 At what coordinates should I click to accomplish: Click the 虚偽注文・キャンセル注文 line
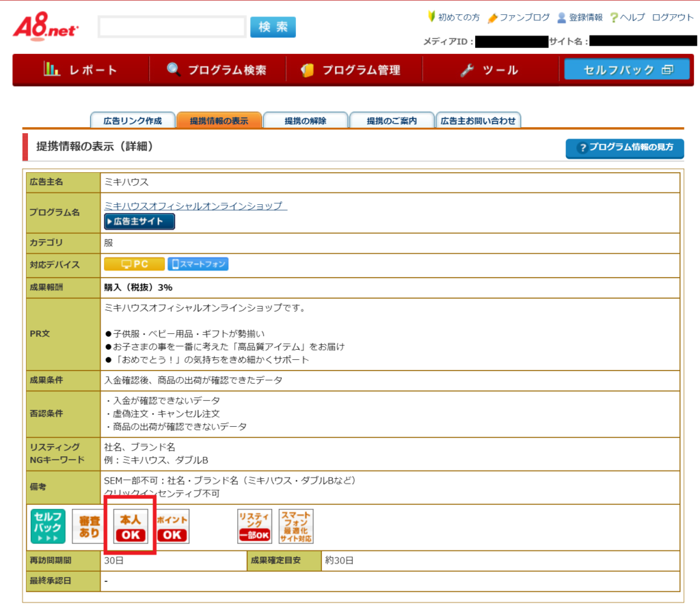[x=162, y=413]
